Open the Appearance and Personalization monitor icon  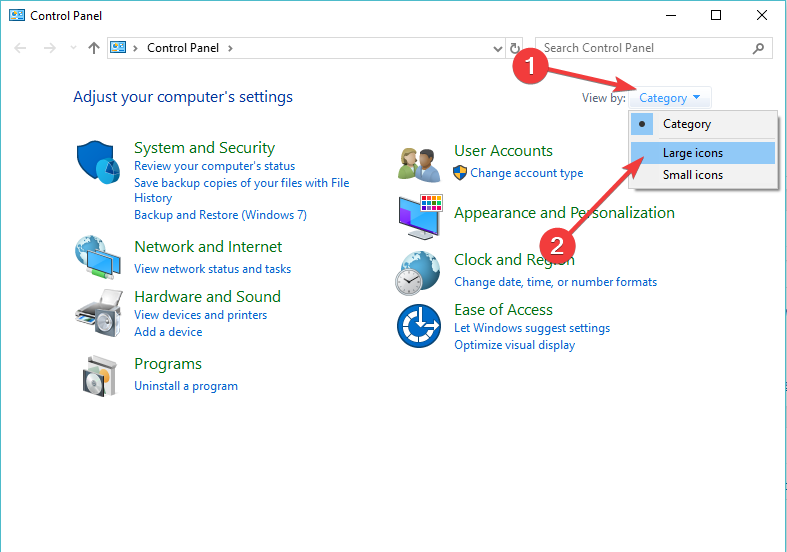[x=420, y=217]
